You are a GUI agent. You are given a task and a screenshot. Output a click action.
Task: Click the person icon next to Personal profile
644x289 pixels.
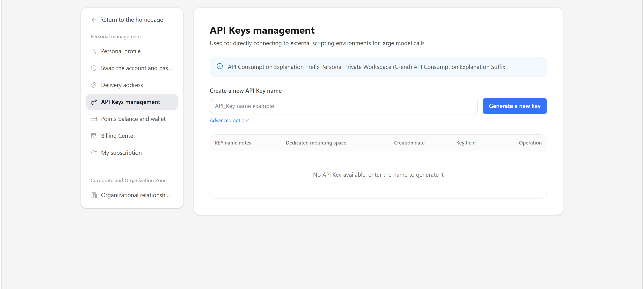point(94,51)
